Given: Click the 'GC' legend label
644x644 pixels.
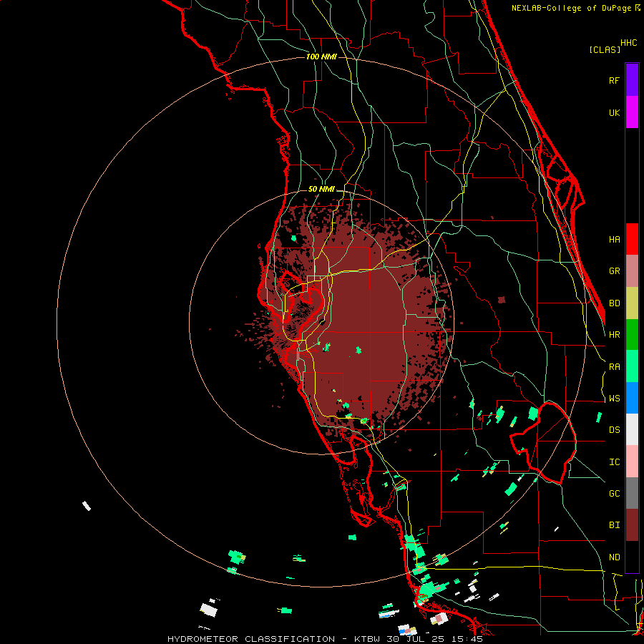Looking at the screenshot, I should coord(614,494).
